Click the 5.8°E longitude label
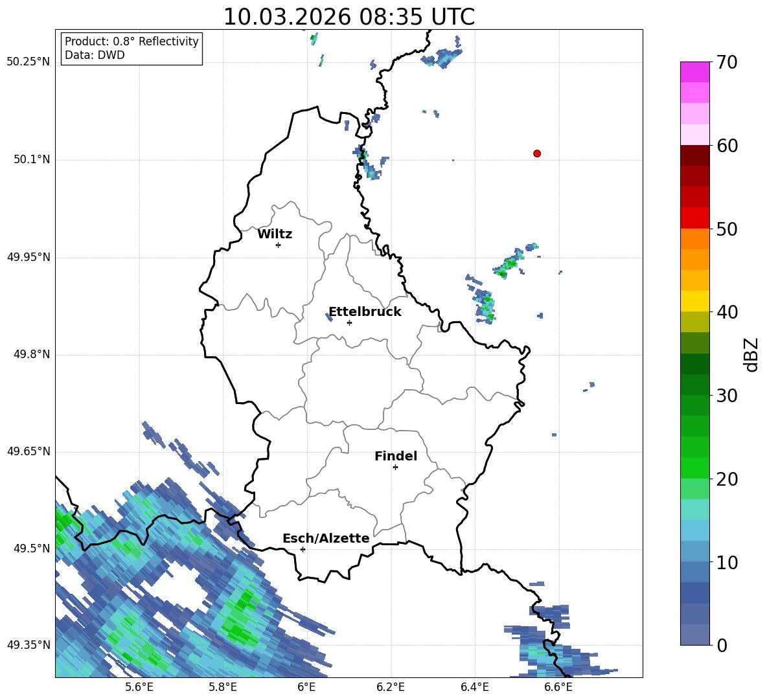The image size is (767, 700). [x=223, y=687]
